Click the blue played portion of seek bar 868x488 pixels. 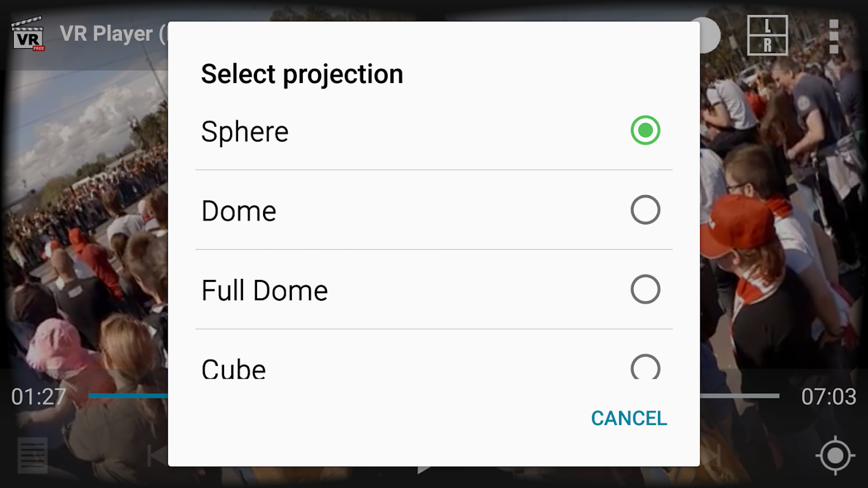(128, 396)
